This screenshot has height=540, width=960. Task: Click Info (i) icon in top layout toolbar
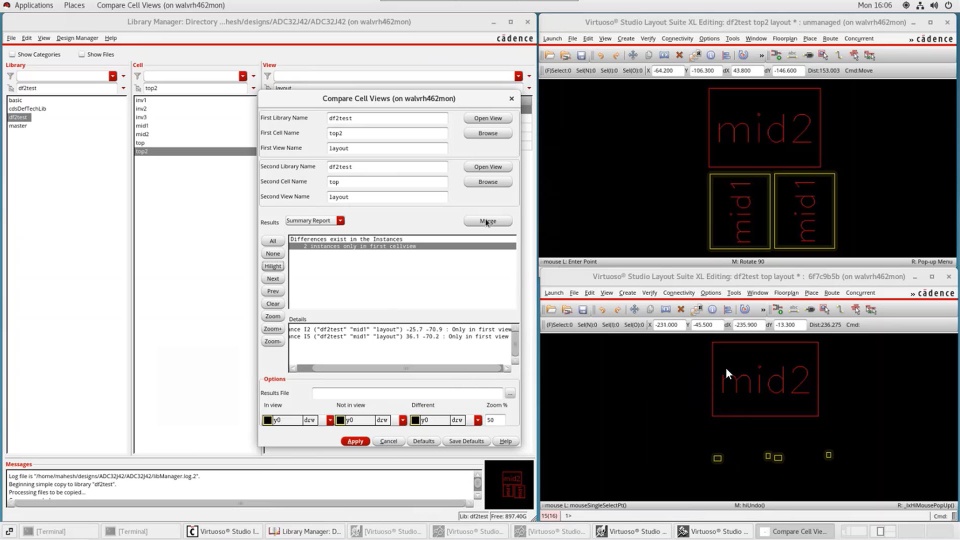tap(712, 310)
